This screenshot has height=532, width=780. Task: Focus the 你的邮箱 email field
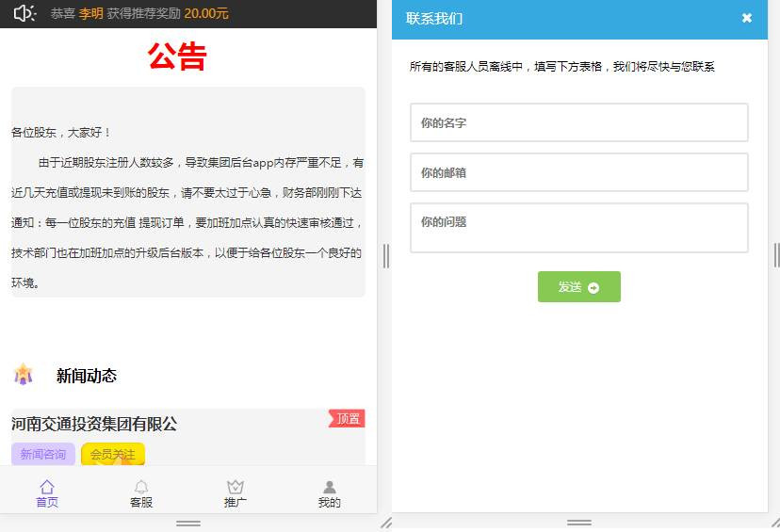pos(579,172)
